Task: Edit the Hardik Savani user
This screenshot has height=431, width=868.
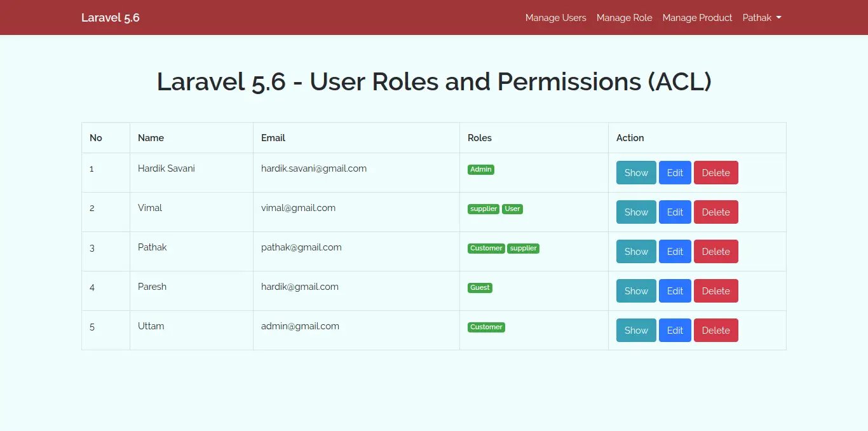Action: coord(675,173)
